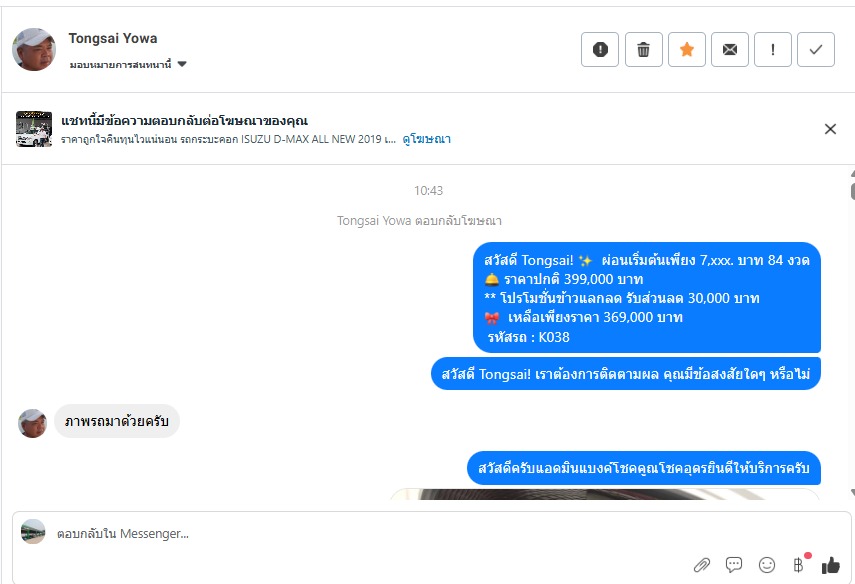
Task: Open the "ดูโฆษณา" link
Action: tap(426, 139)
